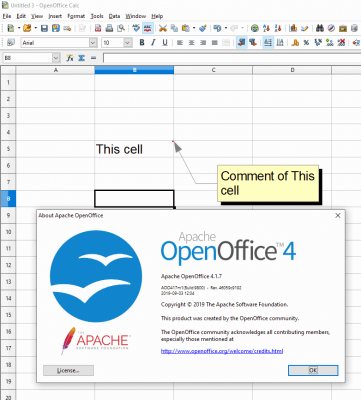This screenshot has height=400, width=361.
Task: Insert a hyperlink via the globe icon
Action: [x=255, y=28]
